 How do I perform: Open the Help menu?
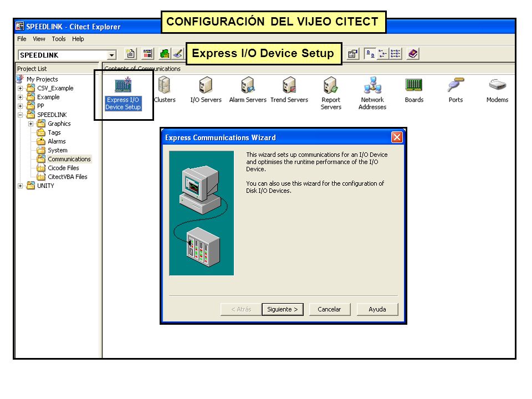point(78,39)
